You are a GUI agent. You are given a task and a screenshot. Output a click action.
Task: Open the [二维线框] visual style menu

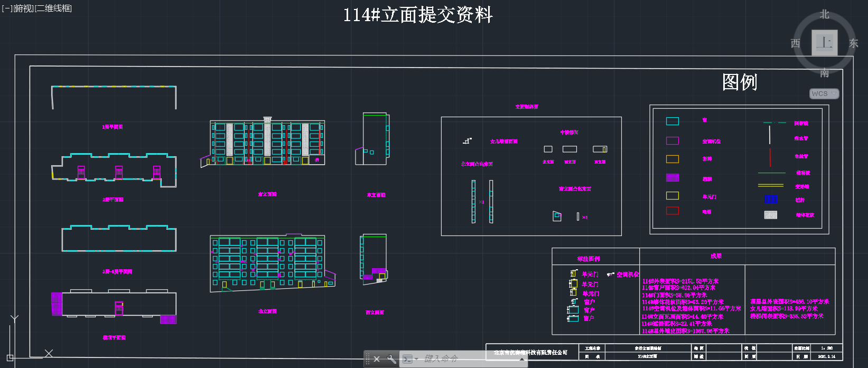click(x=53, y=8)
